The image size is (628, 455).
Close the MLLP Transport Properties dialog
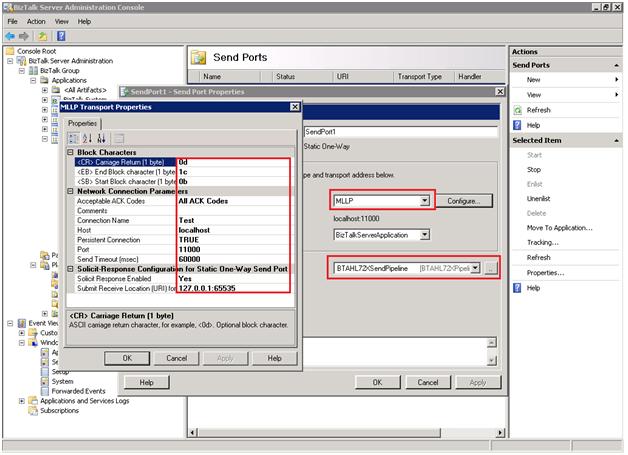[295, 107]
